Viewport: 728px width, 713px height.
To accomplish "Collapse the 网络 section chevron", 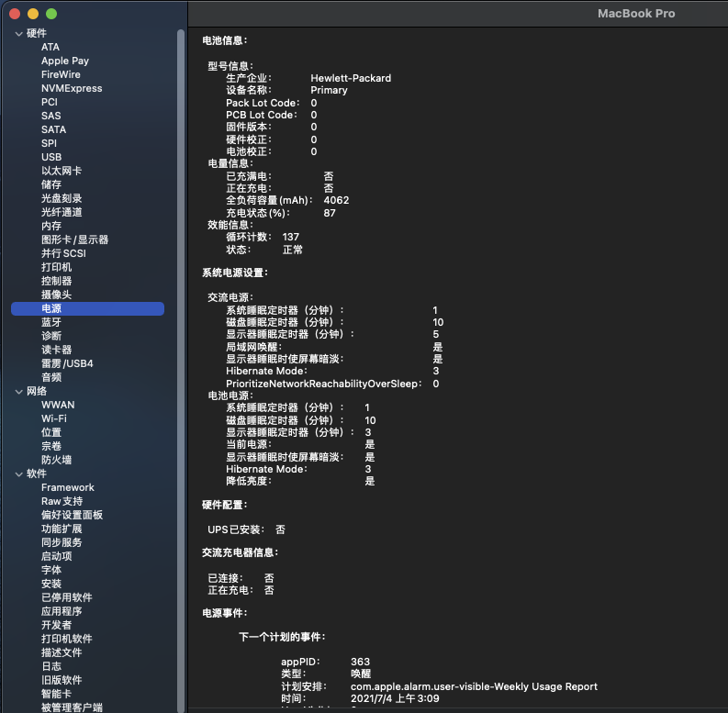I will (x=19, y=392).
